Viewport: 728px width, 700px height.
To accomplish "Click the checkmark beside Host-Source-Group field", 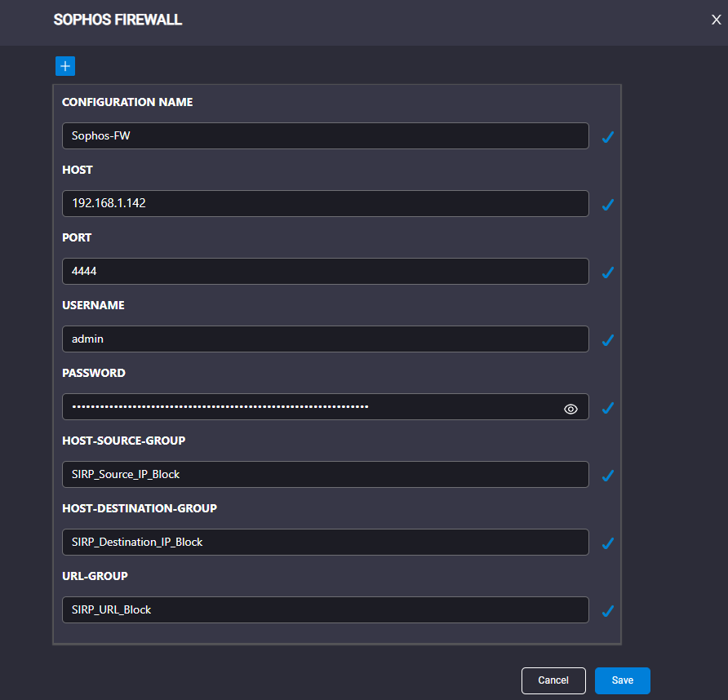I will (x=608, y=476).
